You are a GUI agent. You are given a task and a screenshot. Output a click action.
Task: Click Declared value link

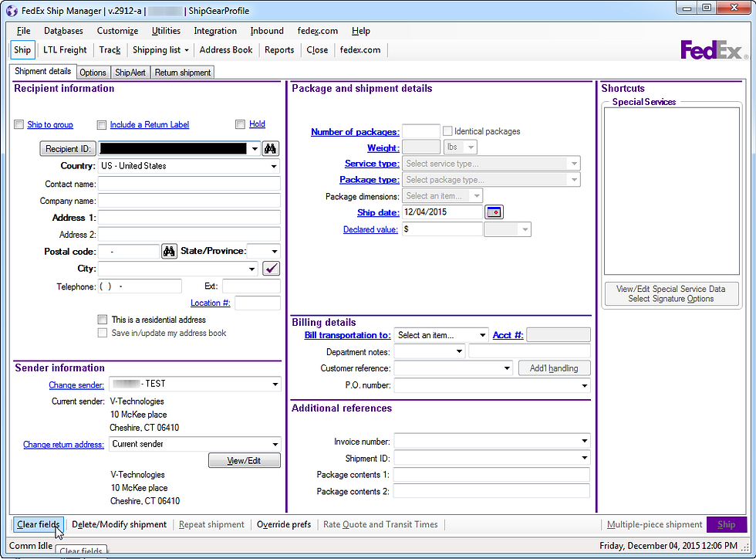(370, 229)
